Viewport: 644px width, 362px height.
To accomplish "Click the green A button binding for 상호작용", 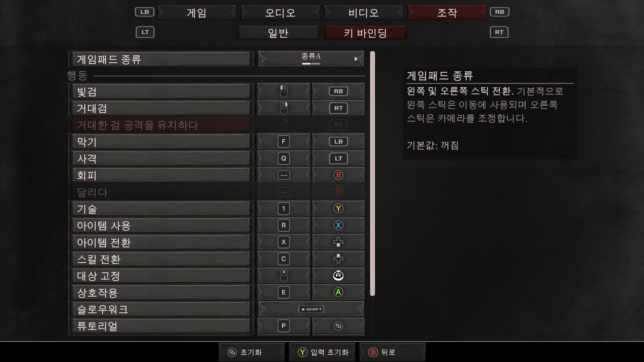I will [x=338, y=292].
